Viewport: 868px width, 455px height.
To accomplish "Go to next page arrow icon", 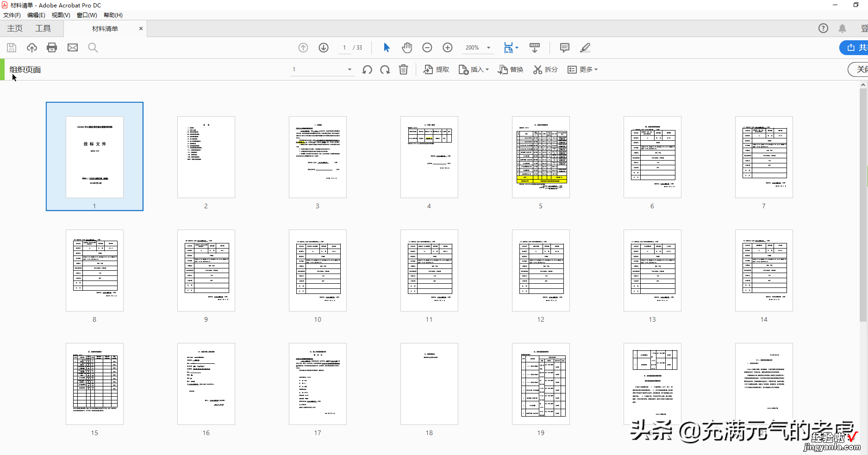I will 324,48.
